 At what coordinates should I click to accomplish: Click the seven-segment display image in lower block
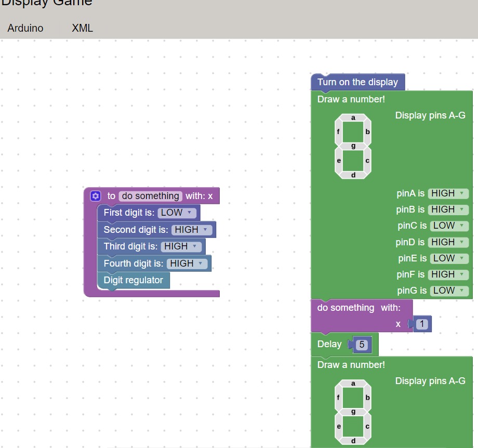(353, 412)
